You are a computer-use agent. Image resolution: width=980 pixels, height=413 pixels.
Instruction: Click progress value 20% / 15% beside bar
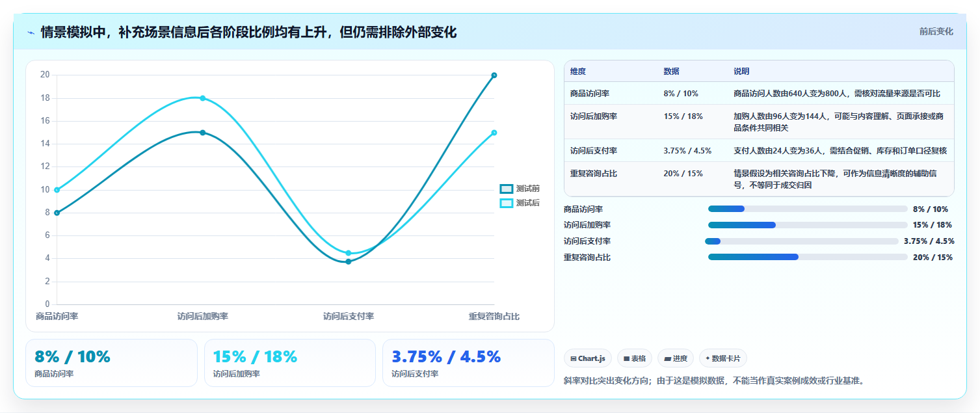[933, 258]
